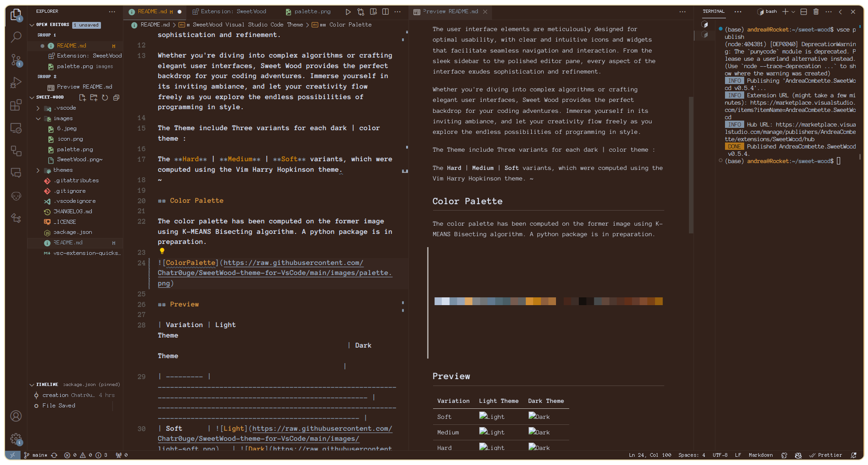Open editor More Actions ellipsis beside split icon
The width and height of the screenshot is (868, 465).
397,12
